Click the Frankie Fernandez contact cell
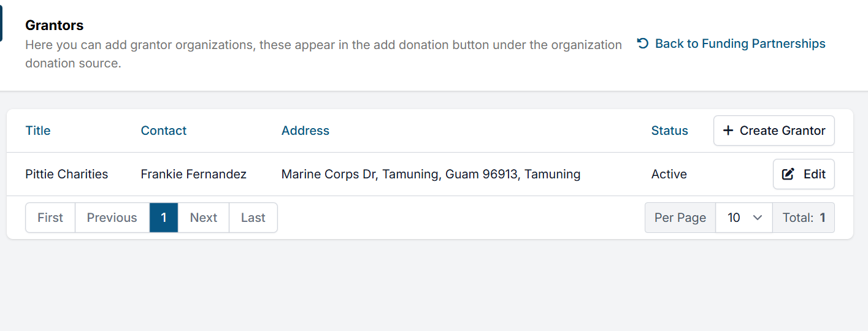The height and width of the screenshot is (331, 868). coord(194,174)
